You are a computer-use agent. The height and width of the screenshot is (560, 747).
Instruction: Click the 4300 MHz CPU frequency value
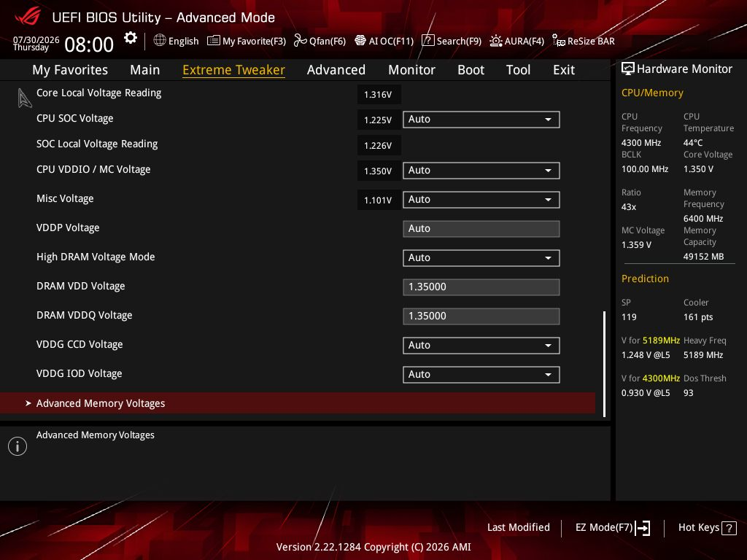click(x=641, y=143)
